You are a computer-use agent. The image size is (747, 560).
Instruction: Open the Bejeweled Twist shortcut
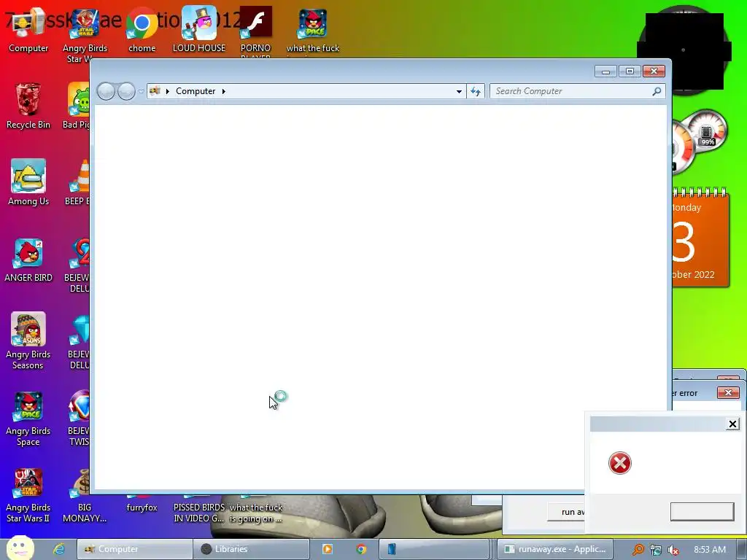click(x=80, y=418)
